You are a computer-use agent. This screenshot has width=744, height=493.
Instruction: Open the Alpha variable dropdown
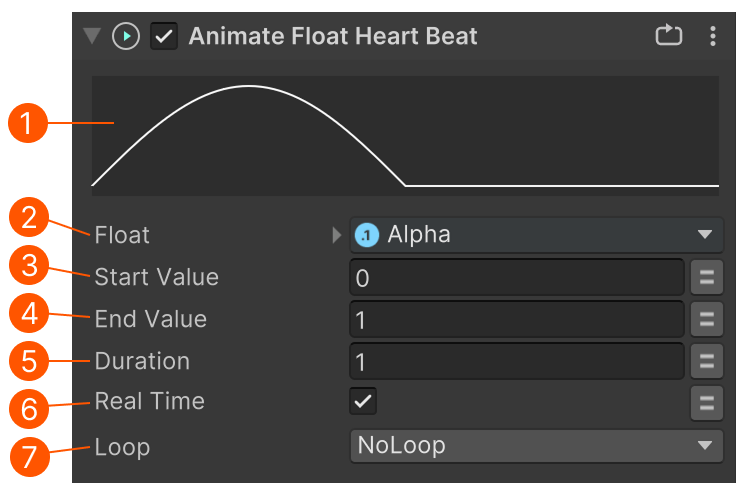(537, 235)
